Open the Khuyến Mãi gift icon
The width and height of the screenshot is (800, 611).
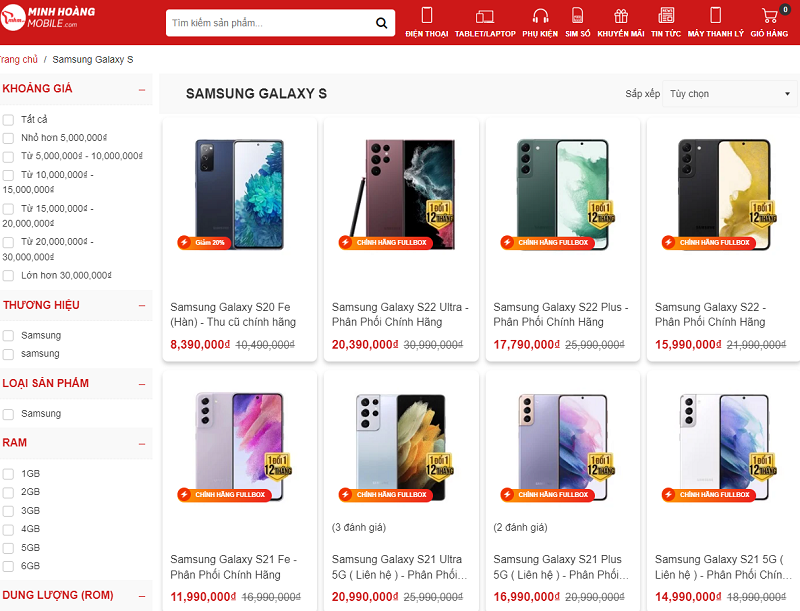tap(620, 16)
